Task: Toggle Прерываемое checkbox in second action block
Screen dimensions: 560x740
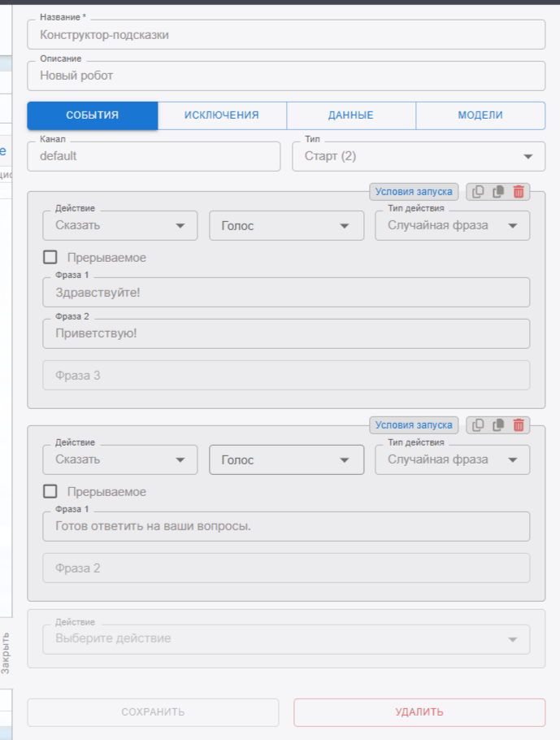Action: point(50,491)
